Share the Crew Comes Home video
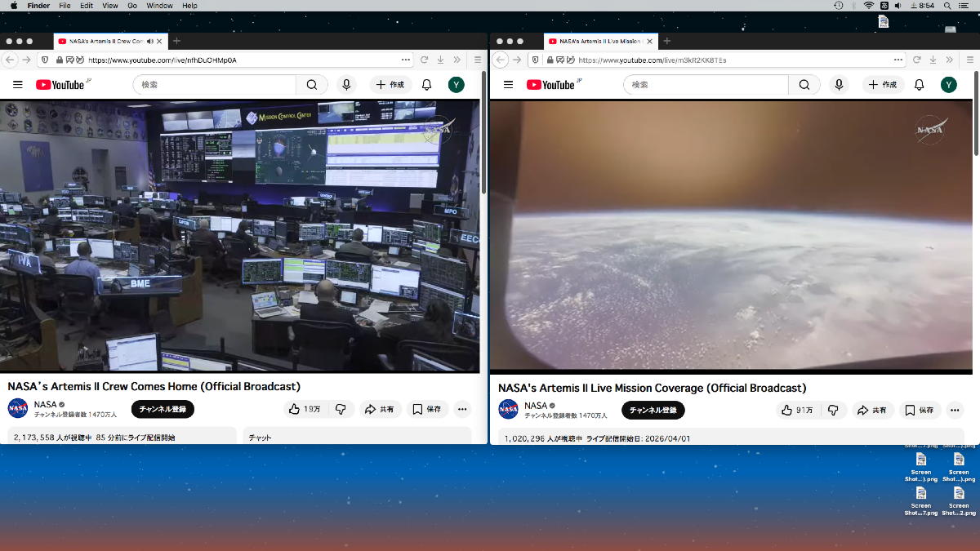 tap(380, 409)
